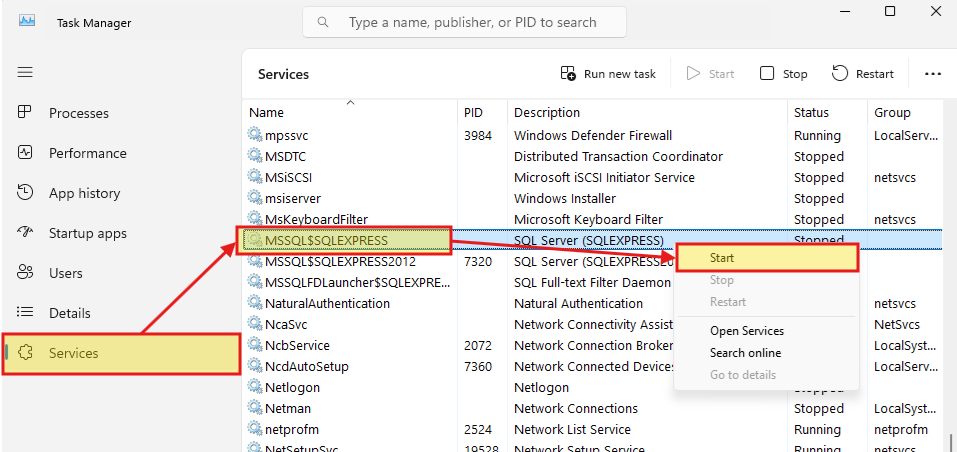
Task: Click the Services page heading
Action: pyautogui.click(x=283, y=74)
